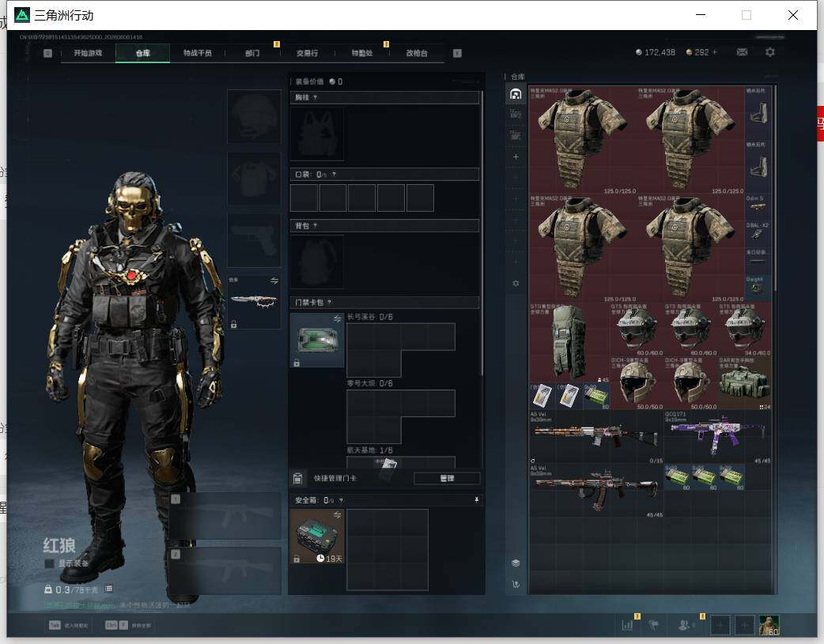Viewport: 824px width, 644px height.
Task: Select the Osight optic attachment
Action: [x=758, y=288]
